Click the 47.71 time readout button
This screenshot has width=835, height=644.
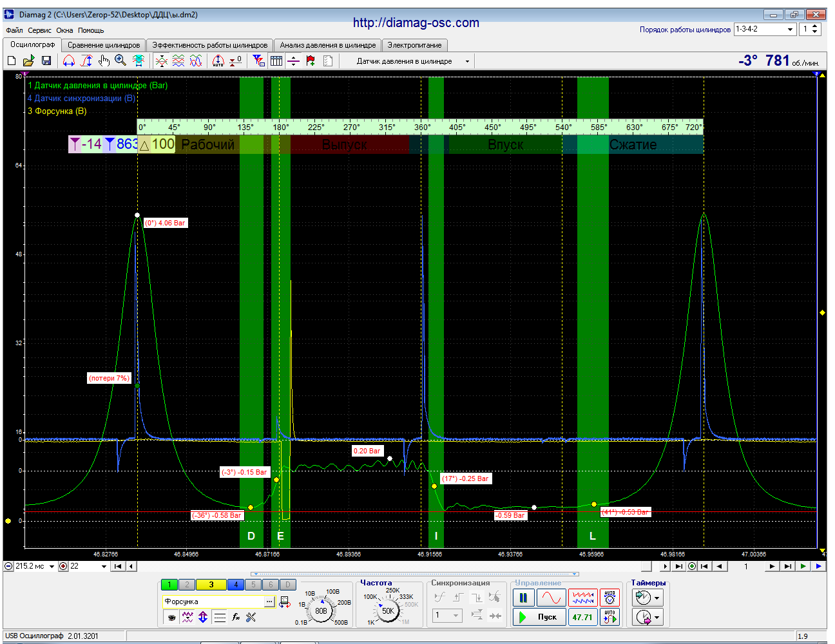click(582, 617)
